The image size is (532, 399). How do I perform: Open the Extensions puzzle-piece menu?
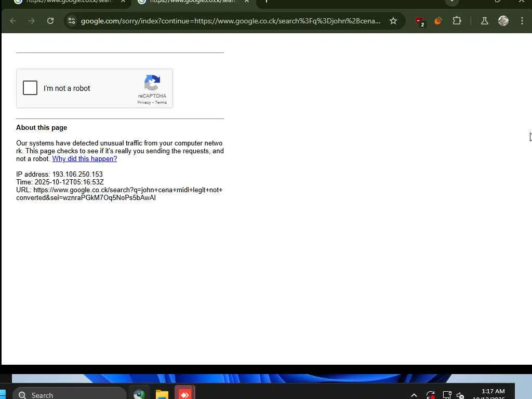point(457,21)
